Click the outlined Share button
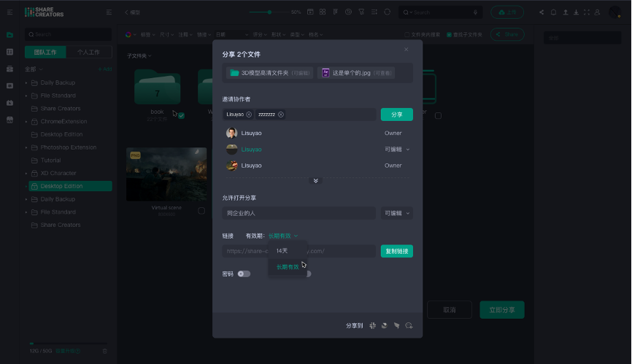 click(507, 34)
